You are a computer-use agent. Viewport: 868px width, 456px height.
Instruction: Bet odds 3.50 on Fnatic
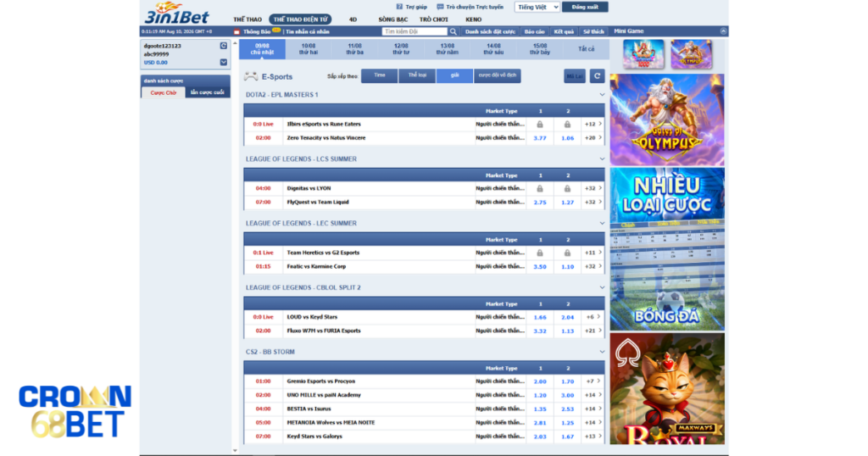pyautogui.click(x=540, y=267)
